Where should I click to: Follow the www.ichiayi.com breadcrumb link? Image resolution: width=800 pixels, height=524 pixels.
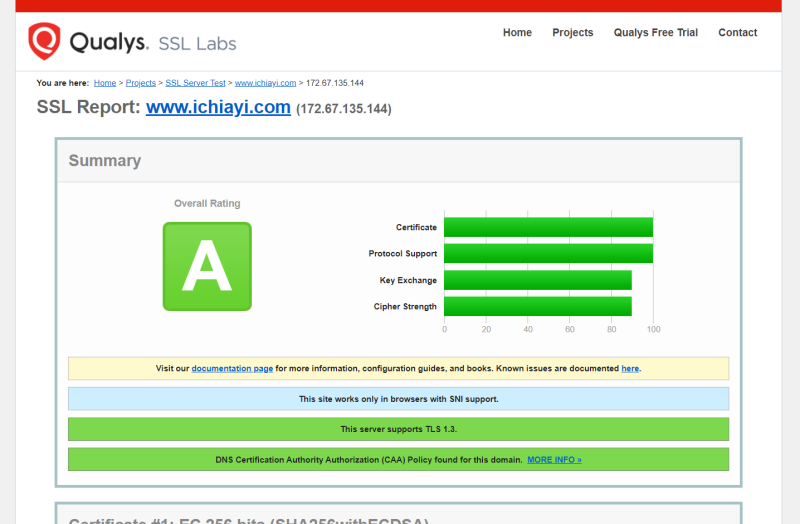[265, 83]
